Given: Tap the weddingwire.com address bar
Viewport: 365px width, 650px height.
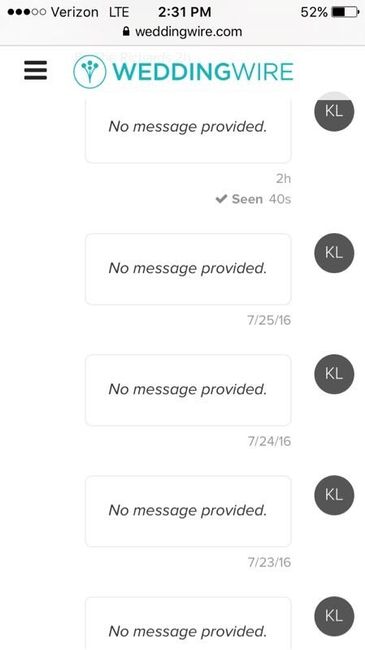Looking at the screenshot, I should [182, 32].
